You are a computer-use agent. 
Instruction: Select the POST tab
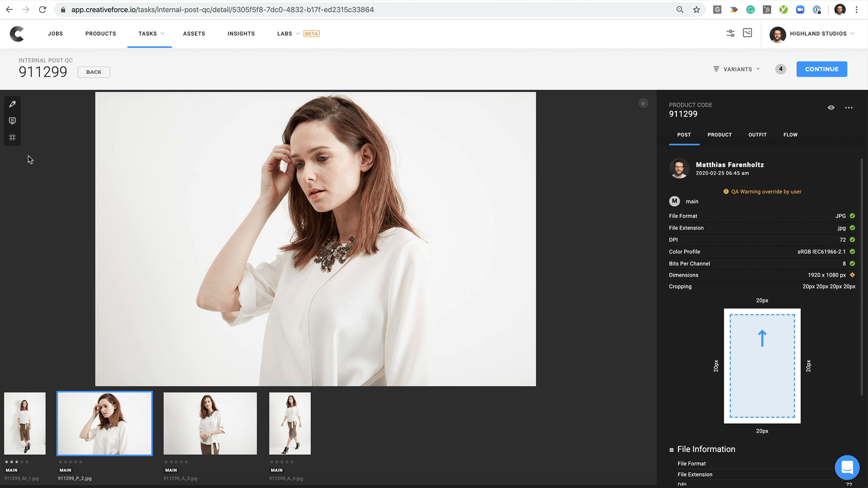tap(684, 135)
